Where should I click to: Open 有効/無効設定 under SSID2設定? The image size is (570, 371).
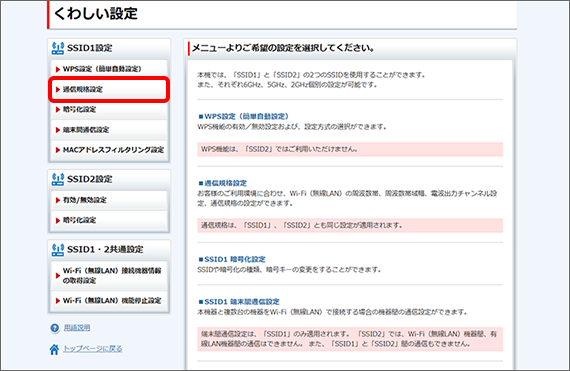pos(109,200)
